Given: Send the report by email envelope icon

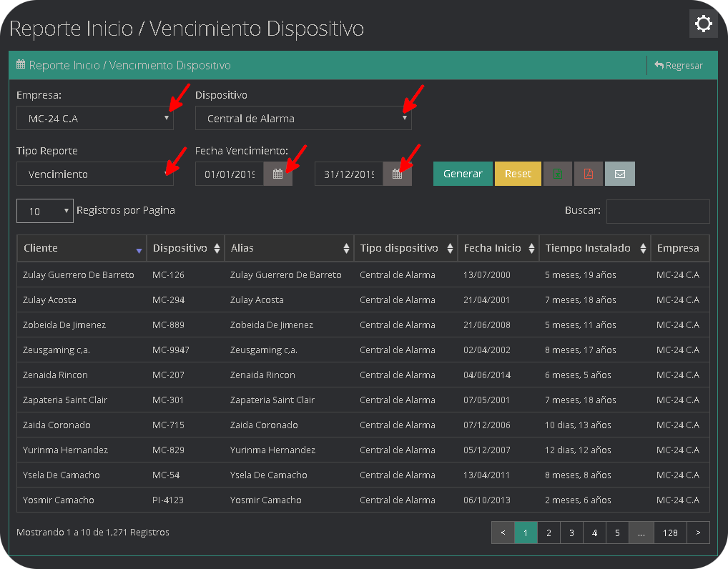Looking at the screenshot, I should pos(619,173).
